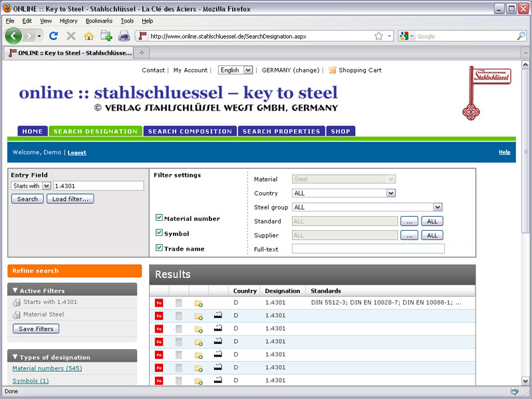Switch to the SEARCH PROPERTIES tab
Viewport: 532px width, 399px height.
[281, 131]
